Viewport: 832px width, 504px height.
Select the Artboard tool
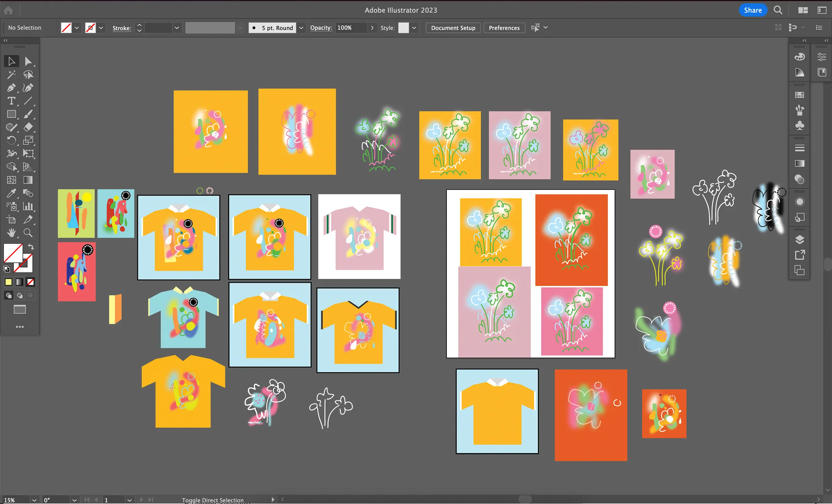(x=11, y=219)
